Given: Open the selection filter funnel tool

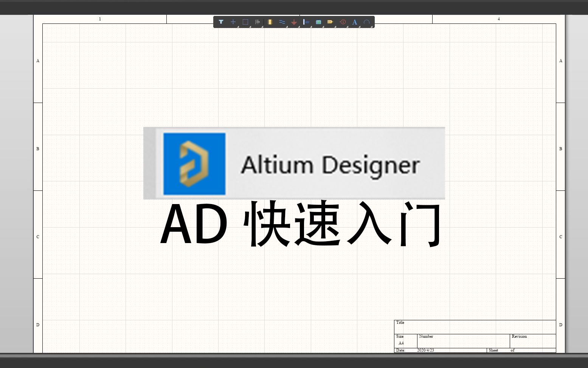Looking at the screenshot, I should pyautogui.click(x=221, y=22).
